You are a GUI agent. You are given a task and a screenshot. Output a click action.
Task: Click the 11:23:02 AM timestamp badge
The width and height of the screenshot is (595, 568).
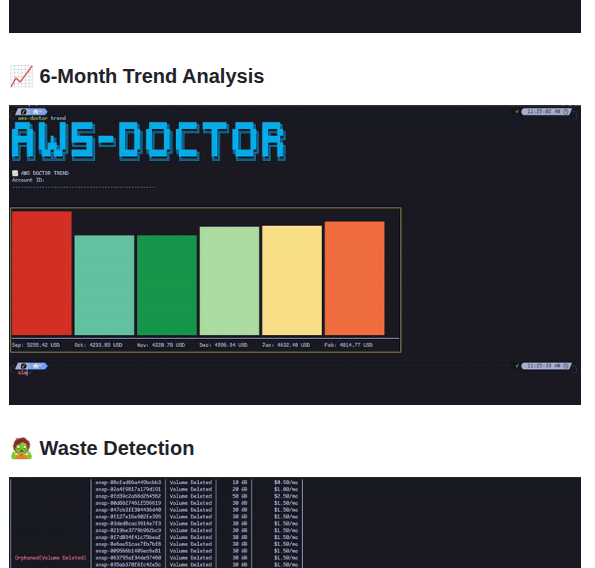pos(546,112)
